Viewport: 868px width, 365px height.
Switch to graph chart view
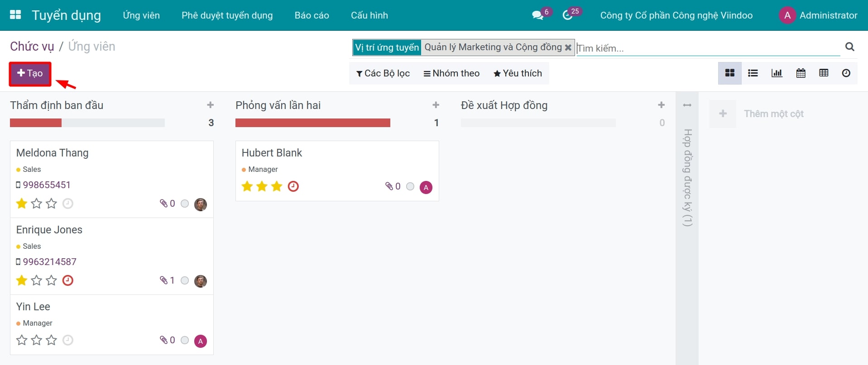pyautogui.click(x=777, y=73)
